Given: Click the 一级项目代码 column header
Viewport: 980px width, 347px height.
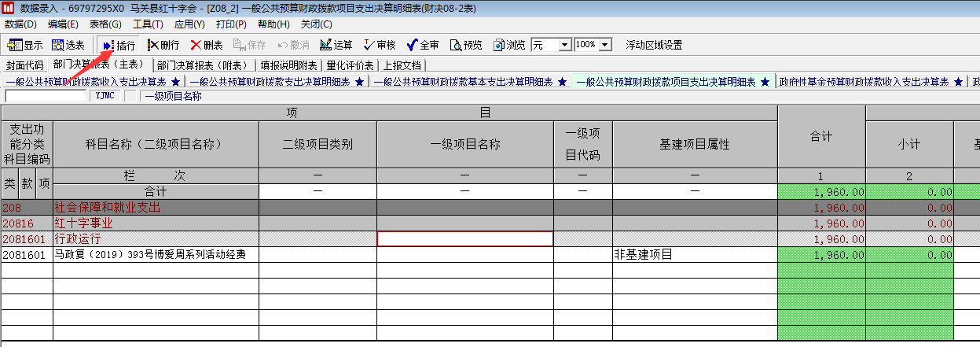Looking at the screenshot, I should [583, 144].
